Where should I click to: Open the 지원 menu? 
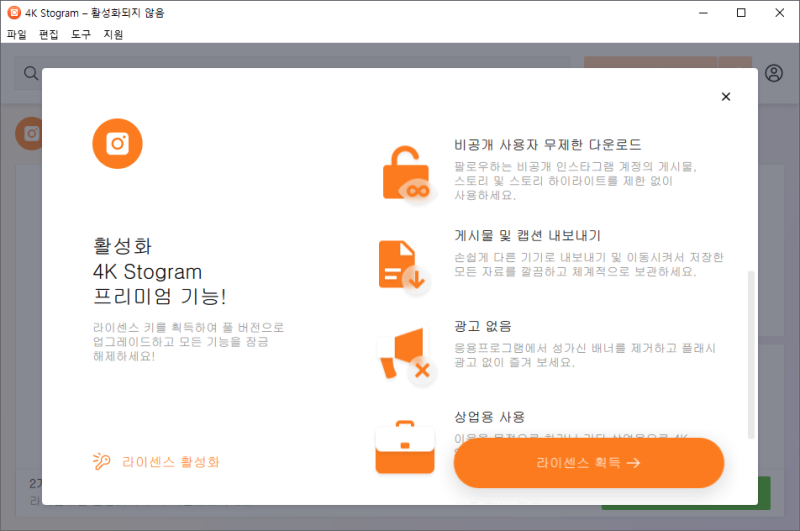(x=113, y=34)
